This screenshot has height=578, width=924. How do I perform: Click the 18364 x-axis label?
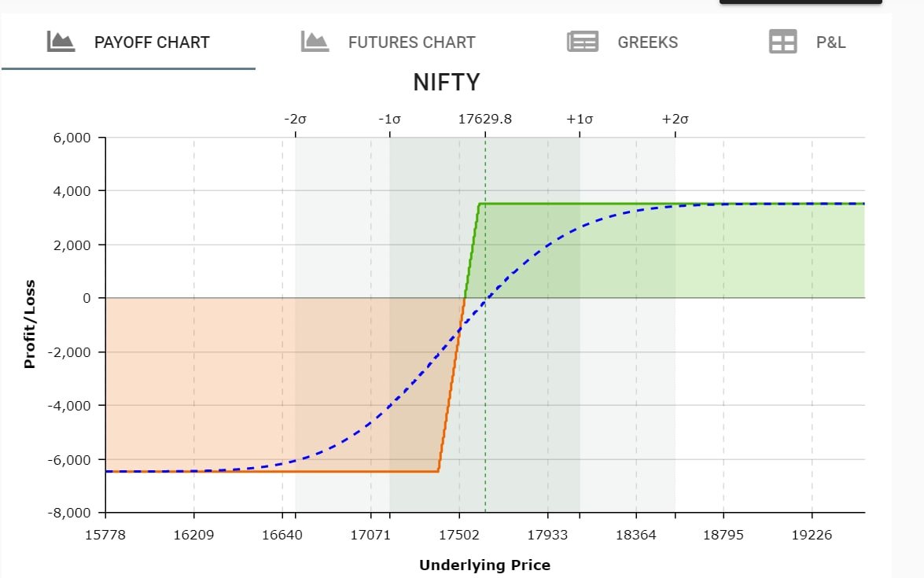636,535
